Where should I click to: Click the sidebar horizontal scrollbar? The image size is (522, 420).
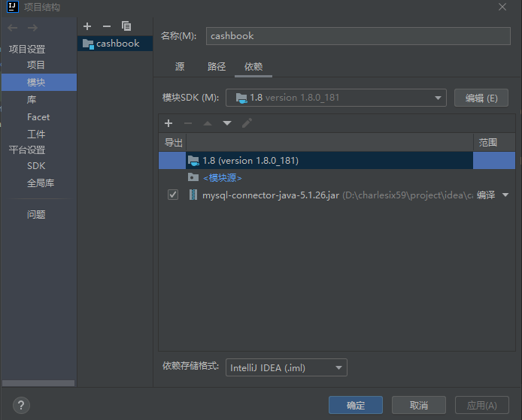tap(38, 383)
